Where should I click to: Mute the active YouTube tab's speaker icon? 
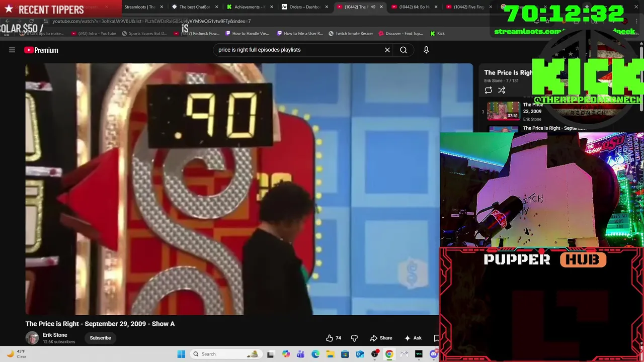(x=373, y=7)
